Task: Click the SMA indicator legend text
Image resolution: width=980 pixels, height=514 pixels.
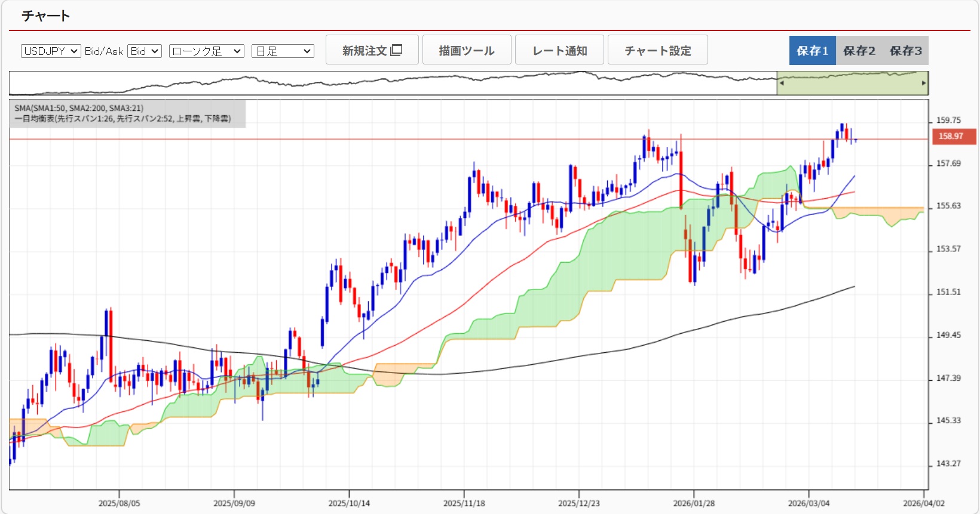Action: (79, 108)
